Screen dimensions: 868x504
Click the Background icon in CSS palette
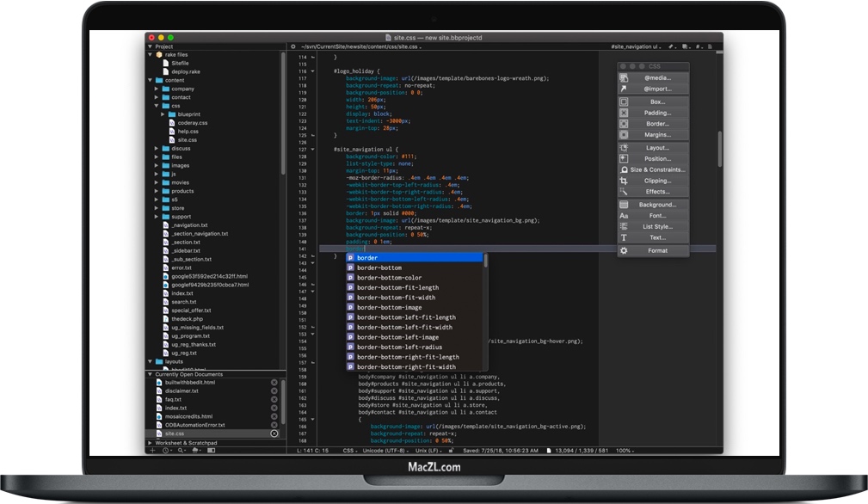(624, 203)
